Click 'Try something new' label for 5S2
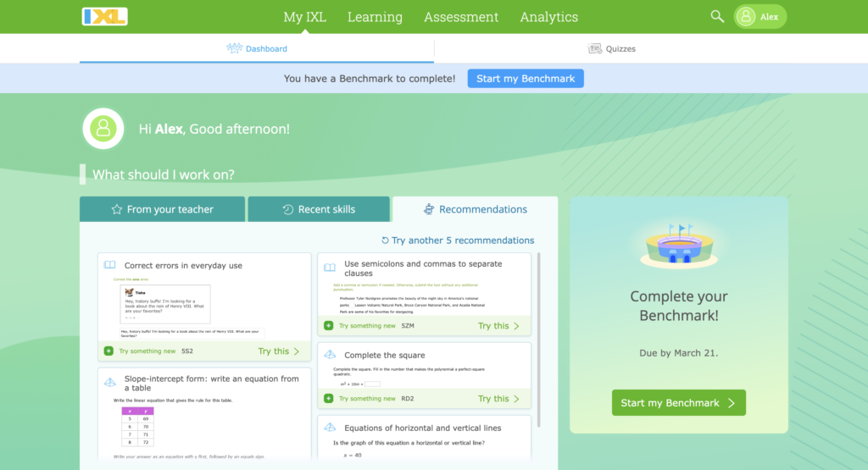 point(147,351)
